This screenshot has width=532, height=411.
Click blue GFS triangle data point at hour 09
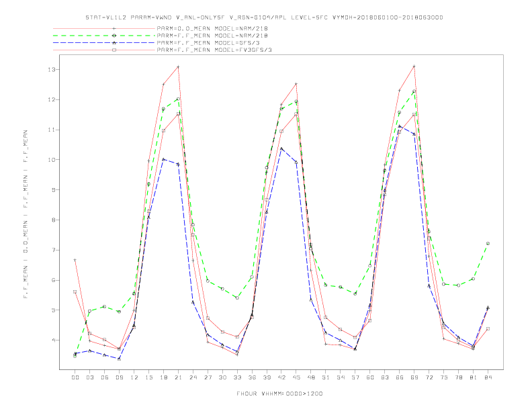click(119, 359)
